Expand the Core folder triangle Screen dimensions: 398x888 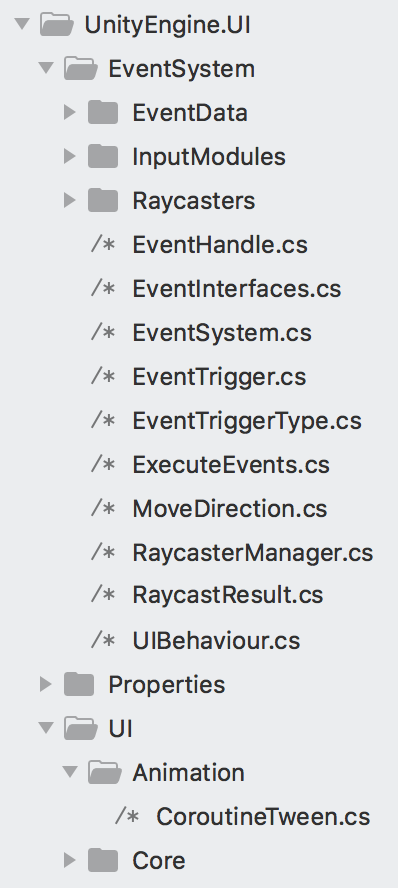click(70, 860)
